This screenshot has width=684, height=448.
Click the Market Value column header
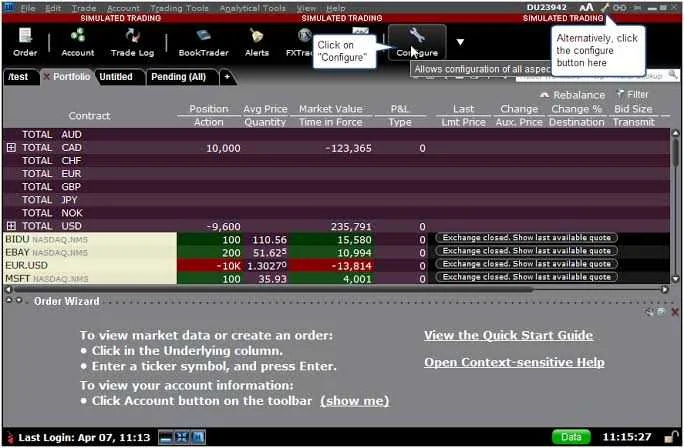[331, 109]
